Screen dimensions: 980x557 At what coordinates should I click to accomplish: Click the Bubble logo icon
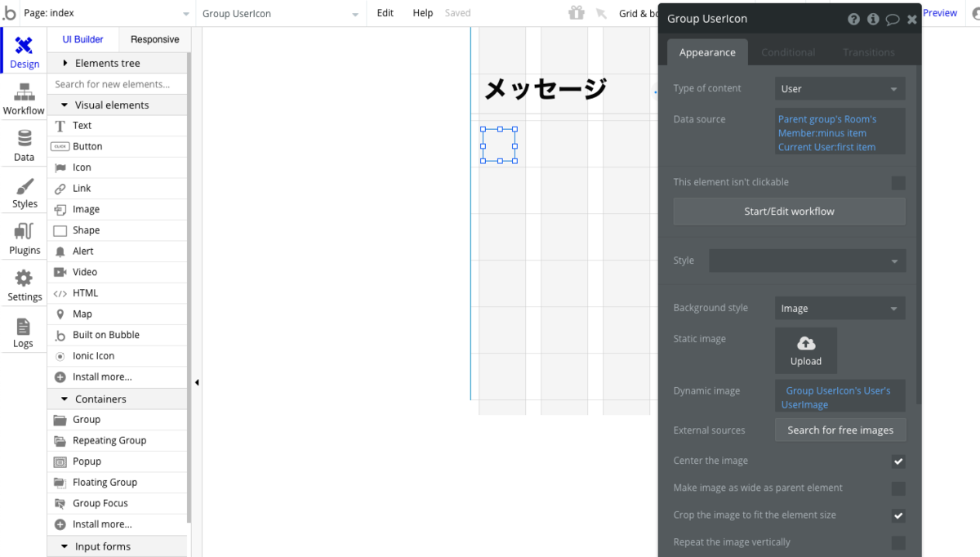[10, 13]
